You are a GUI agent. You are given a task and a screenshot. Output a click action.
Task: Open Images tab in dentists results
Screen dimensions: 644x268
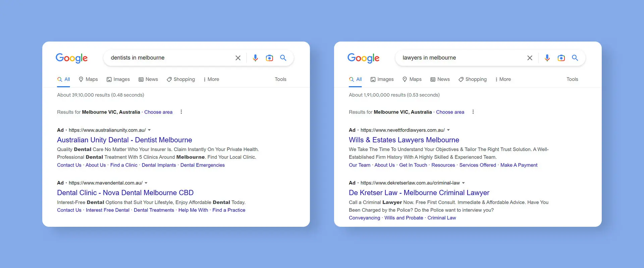118,79
